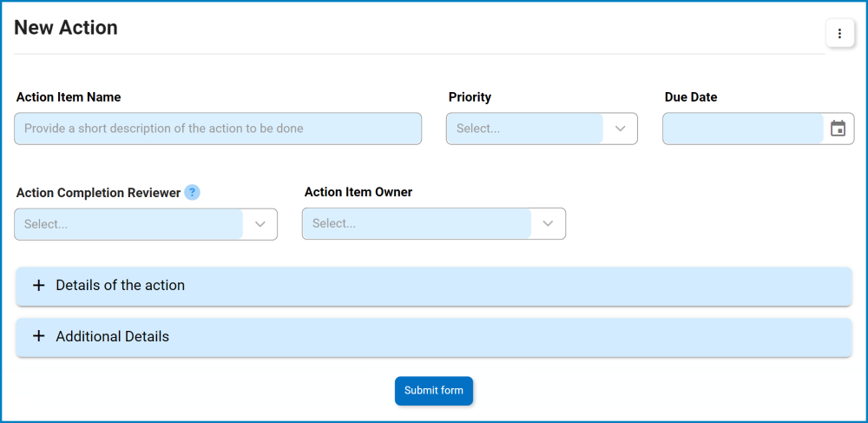Click the Priority dropdown chevron arrow
The image size is (868, 423).
pos(620,129)
